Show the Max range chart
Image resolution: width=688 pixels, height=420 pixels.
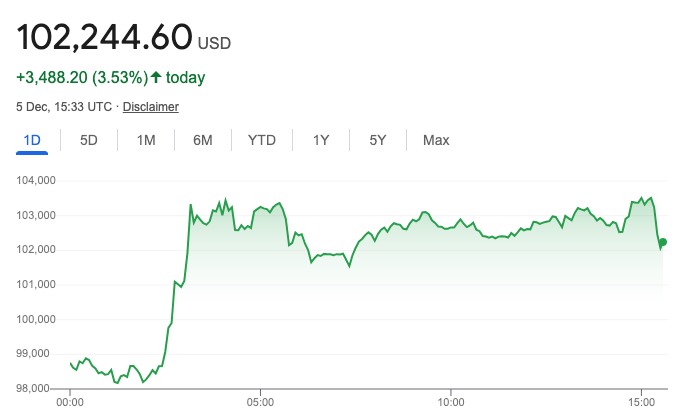[436, 140]
